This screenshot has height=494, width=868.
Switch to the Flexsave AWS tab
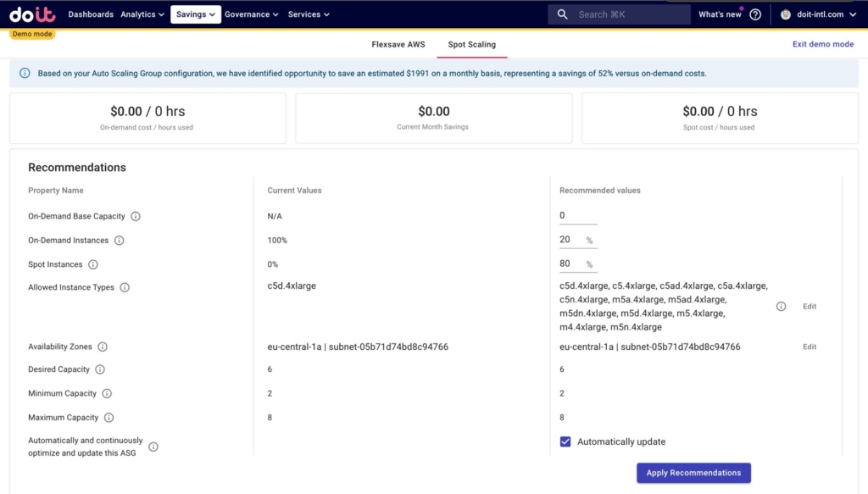[398, 44]
